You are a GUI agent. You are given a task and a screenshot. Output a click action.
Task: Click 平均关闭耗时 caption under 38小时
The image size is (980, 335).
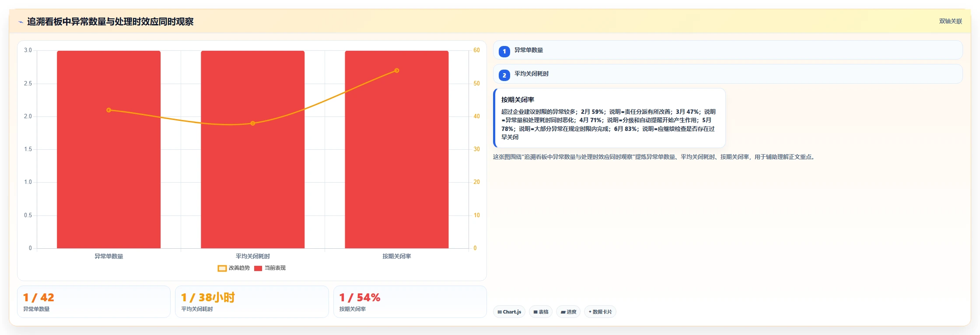197,309
